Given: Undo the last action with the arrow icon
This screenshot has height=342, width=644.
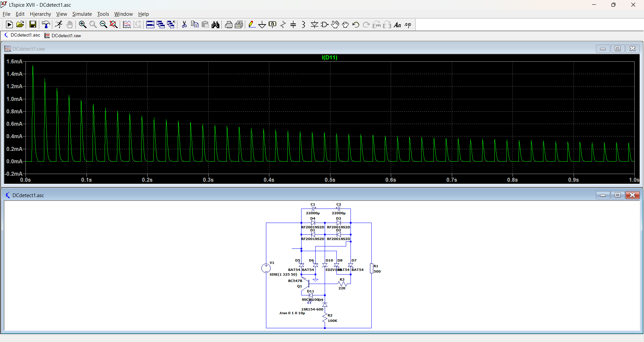Looking at the screenshot, I should coord(356,24).
